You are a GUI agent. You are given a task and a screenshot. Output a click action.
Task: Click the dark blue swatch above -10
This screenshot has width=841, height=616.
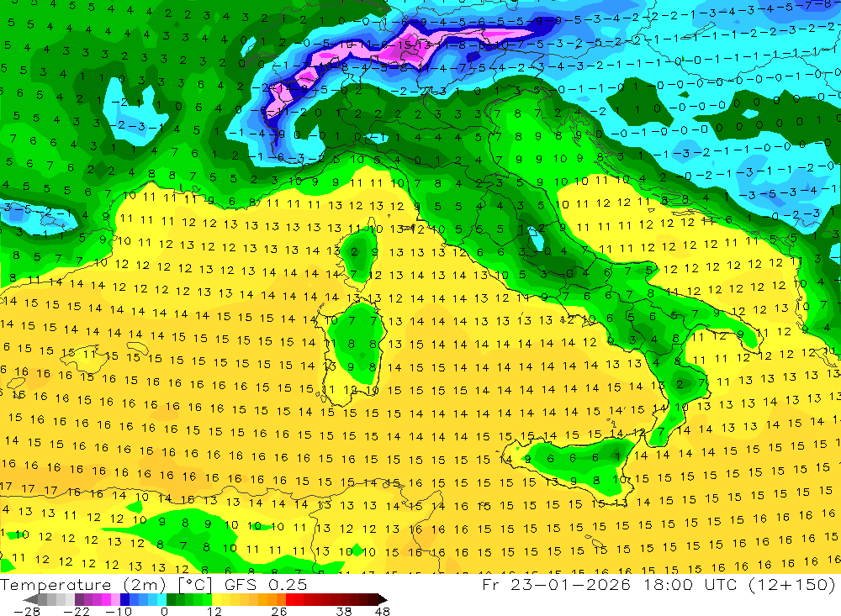[124, 599]
